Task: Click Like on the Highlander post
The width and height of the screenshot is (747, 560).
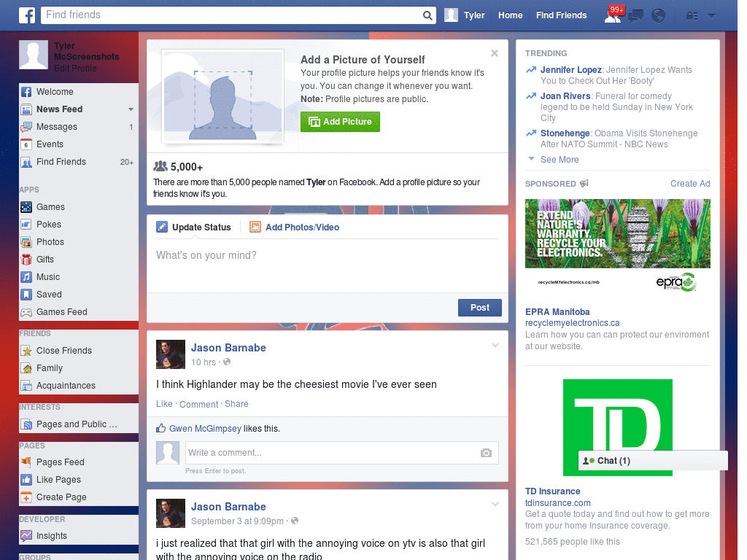Action: (164, 404)
